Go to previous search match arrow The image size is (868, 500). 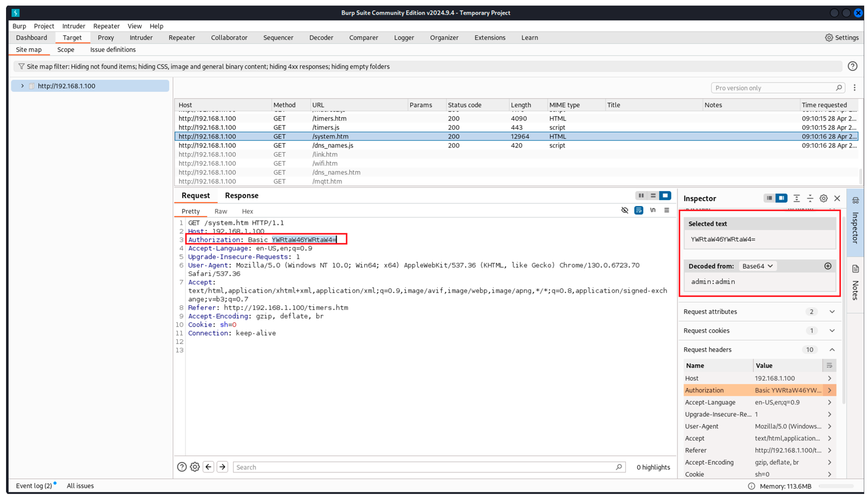tap(208, 467)
